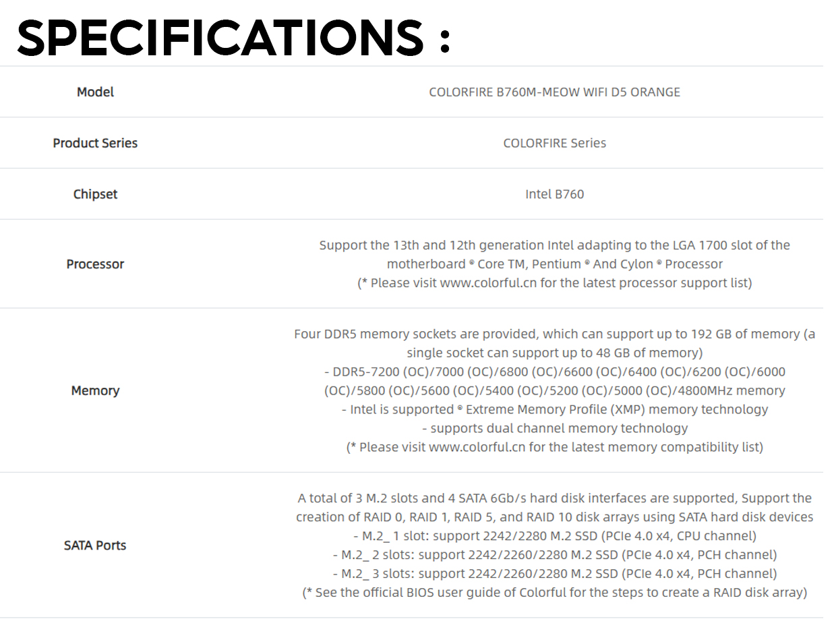This screenshot has height=644, width=836.
Task: Select the Memory row label
Action: tap(95, 390)
